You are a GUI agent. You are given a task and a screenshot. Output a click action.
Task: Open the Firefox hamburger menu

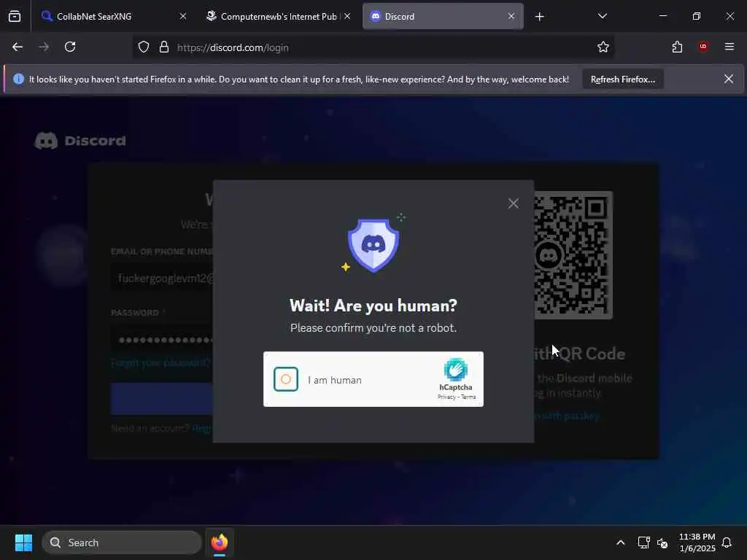tap(729, 47)
